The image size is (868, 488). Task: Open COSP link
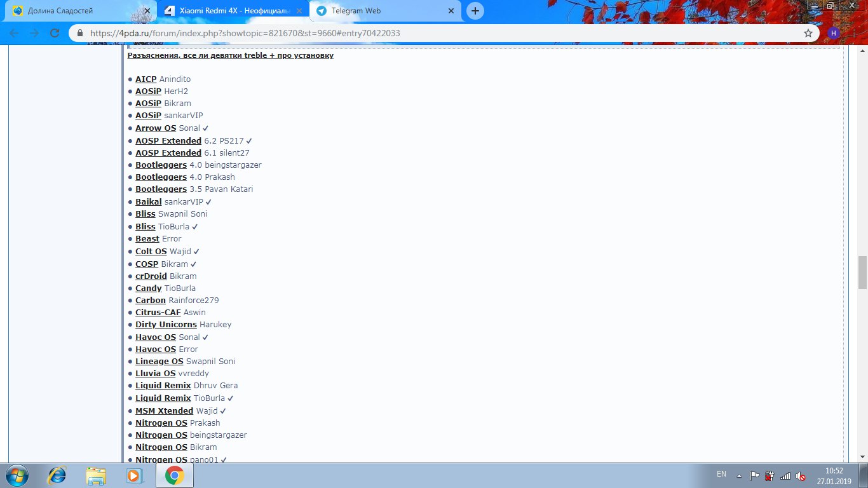(147, 264)
